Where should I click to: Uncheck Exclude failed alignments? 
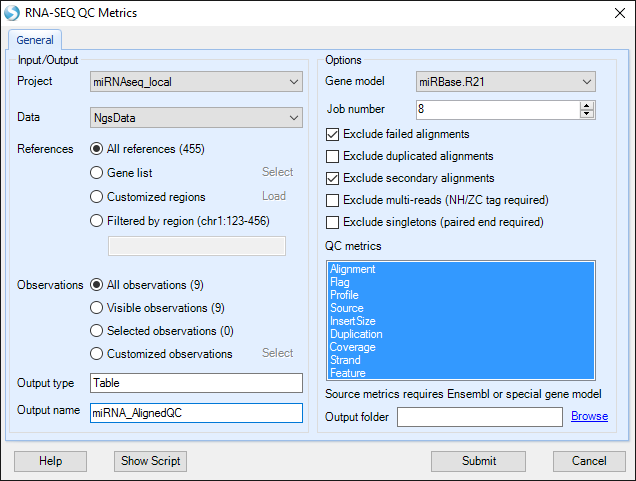[x=332, y=134]
